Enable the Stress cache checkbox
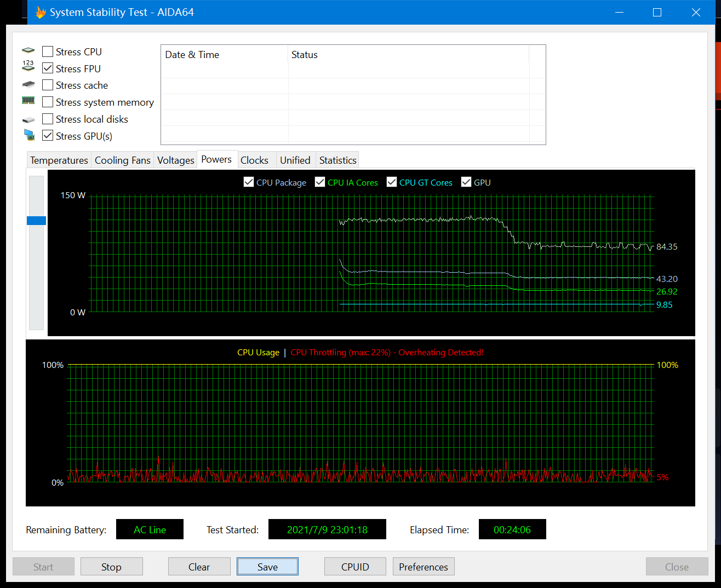Viewport: 721px width, 588px height. [x=48, y=85]
